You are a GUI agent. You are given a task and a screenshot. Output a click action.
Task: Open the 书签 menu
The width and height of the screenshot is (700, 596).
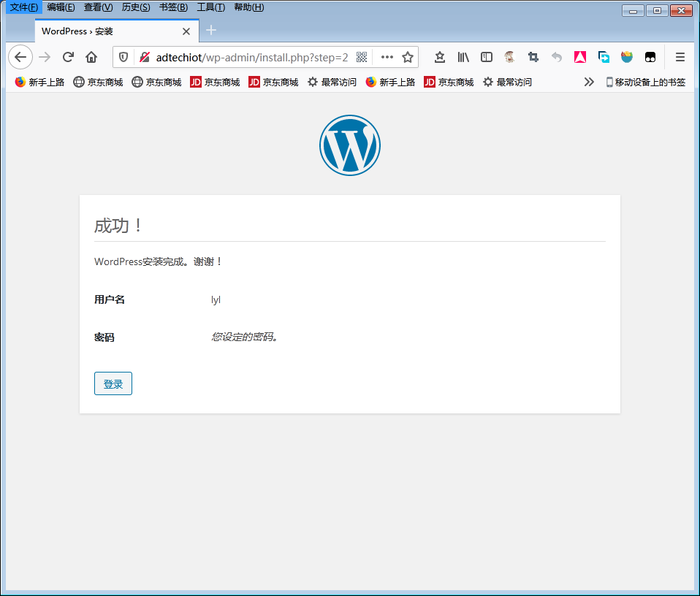point(172,7)
